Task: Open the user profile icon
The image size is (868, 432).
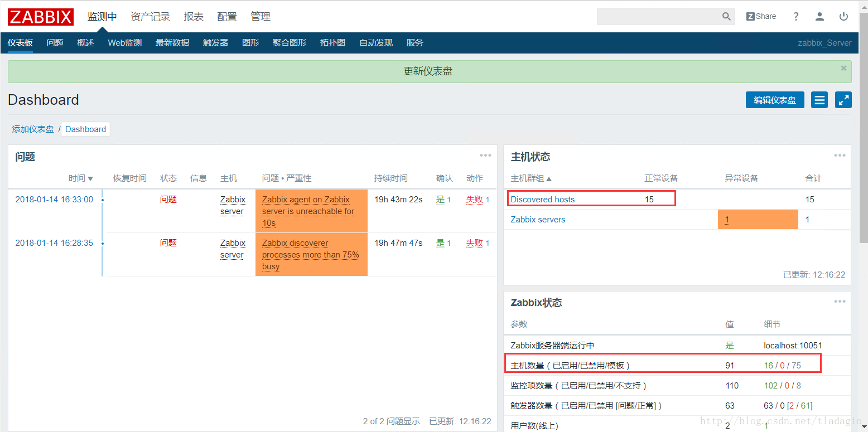Action: tap(819, 17)
